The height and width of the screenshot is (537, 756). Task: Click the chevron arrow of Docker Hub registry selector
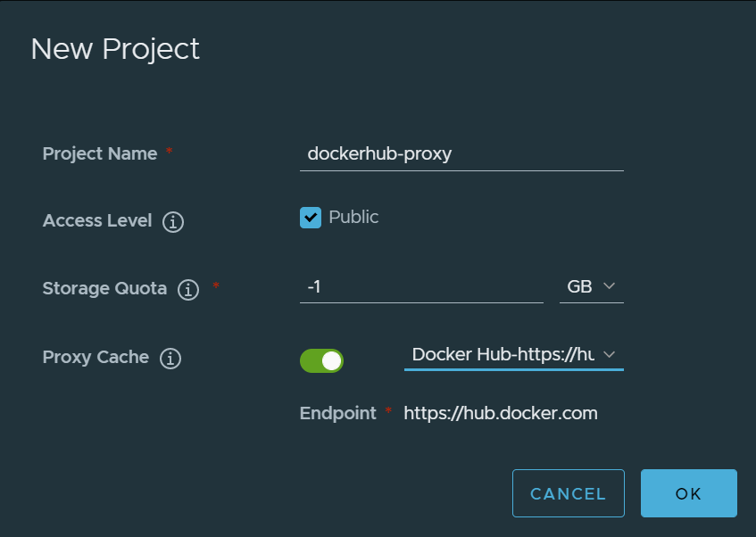click(610, 354)
